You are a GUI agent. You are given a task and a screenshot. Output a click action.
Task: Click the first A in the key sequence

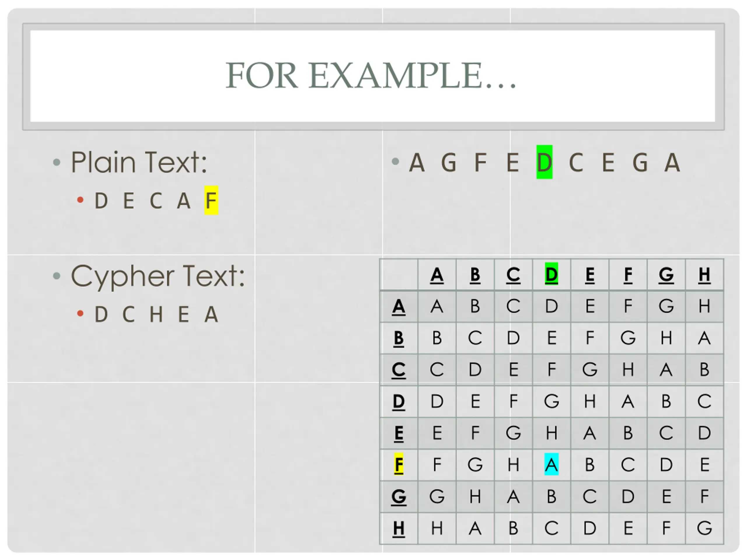416,162
